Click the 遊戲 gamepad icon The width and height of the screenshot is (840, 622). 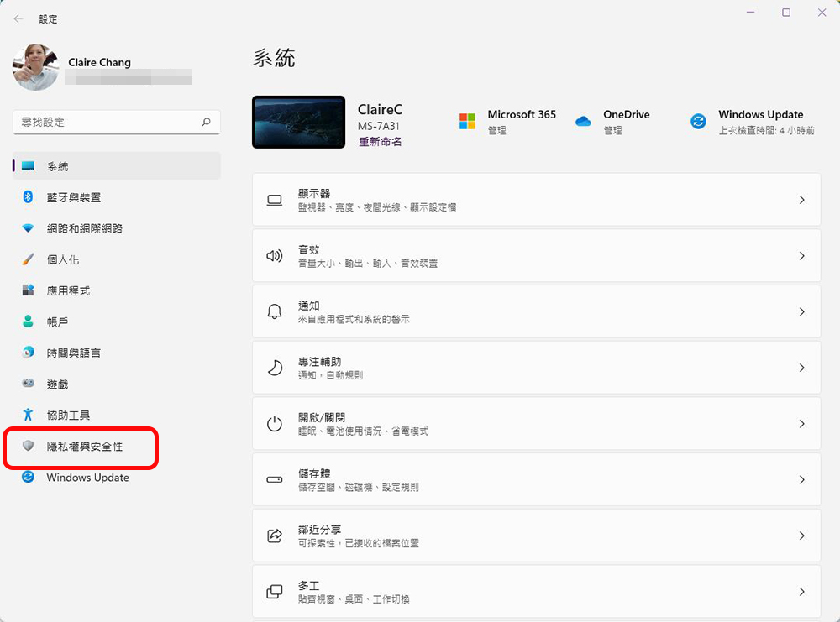pyautogui.click(x=28, y=384)
